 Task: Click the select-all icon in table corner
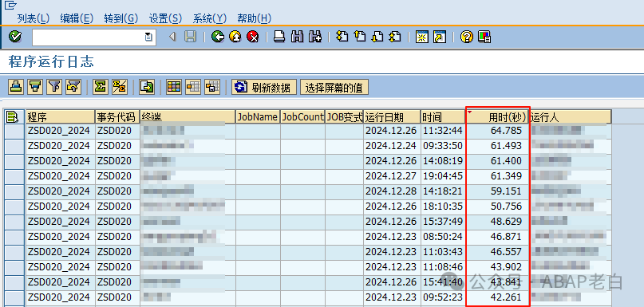pos(13,117)
